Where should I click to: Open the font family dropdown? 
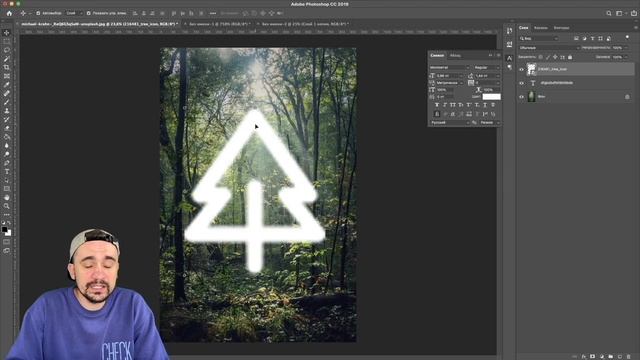[x=449, y=67]
